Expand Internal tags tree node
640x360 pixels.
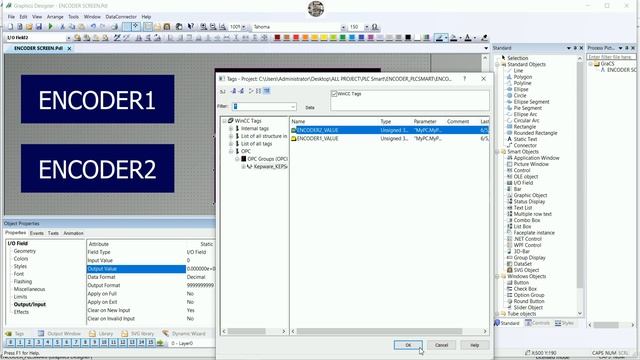[231, 129]
